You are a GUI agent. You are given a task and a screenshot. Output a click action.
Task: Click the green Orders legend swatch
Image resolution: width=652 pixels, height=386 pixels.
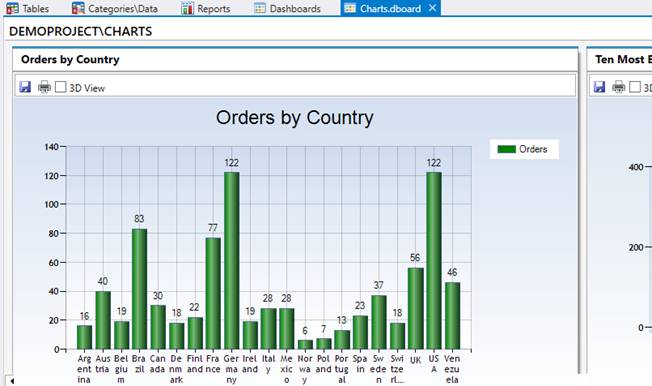(506, 149)
